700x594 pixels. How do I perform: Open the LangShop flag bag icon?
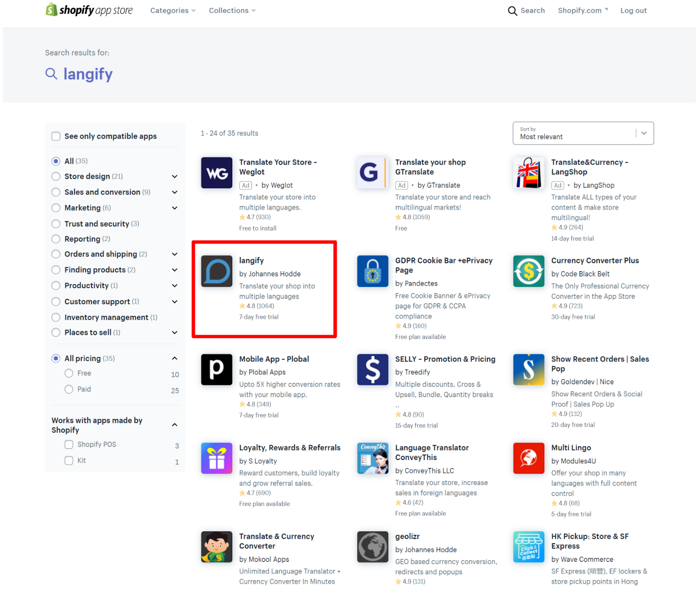[x=529, y=173]
